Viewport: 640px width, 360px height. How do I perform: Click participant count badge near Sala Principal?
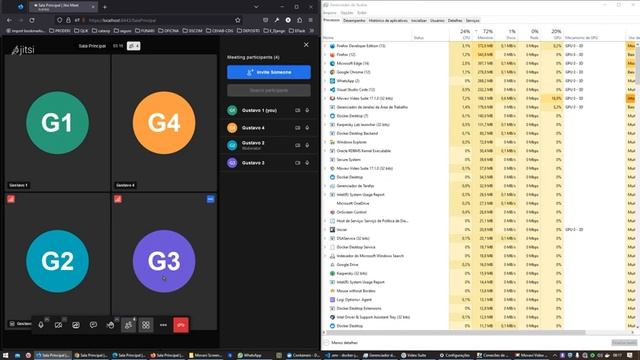133,46
